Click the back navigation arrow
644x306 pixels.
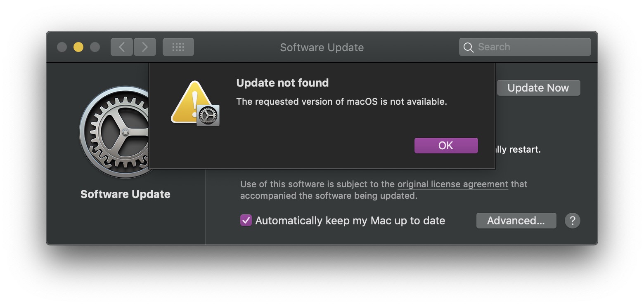121,47
